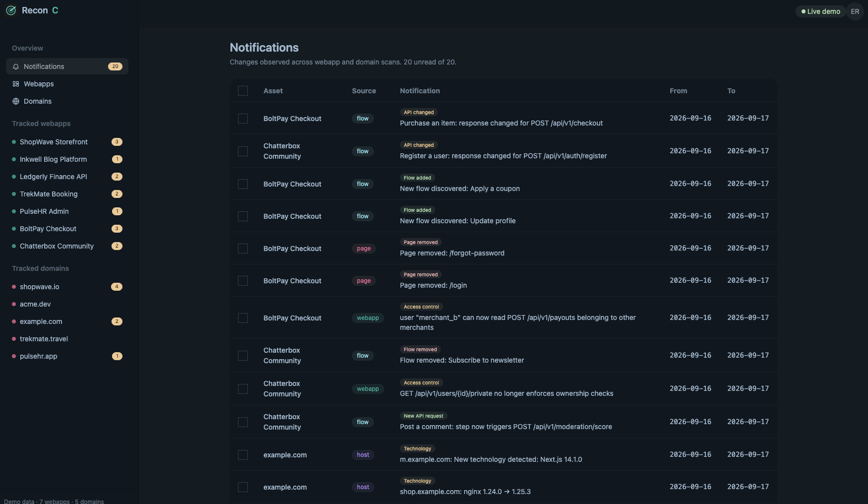This screenshot has width=868, height=504.
Task: Select the Apply a coupon flow row checkbox
Action: [x=243, y=184]
